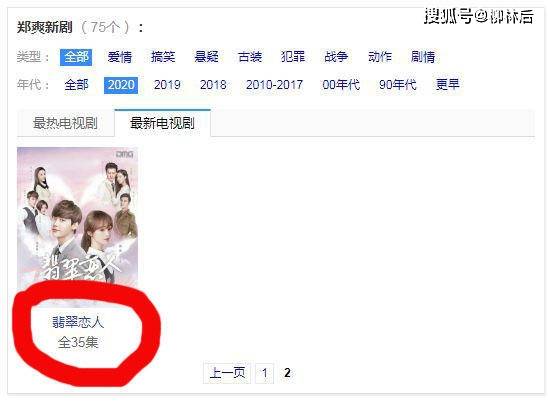
Task: Choose the 90年代 era filter
Action: [x=398, y=85]
